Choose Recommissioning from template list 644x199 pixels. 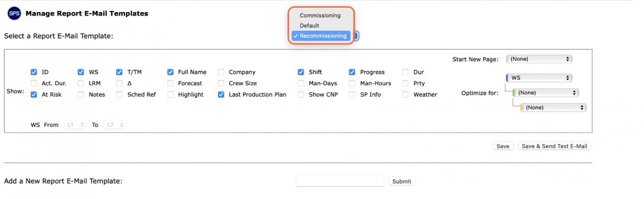pos(321,36)
